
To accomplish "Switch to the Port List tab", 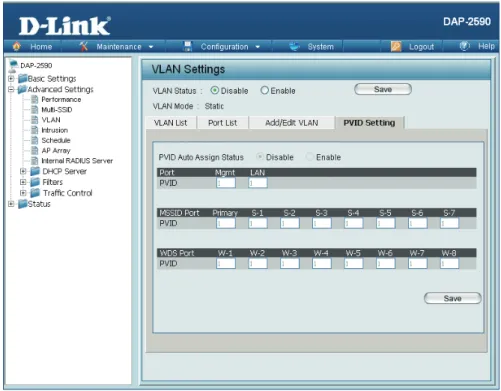I will pyautogui.click(x=223, y=123).
